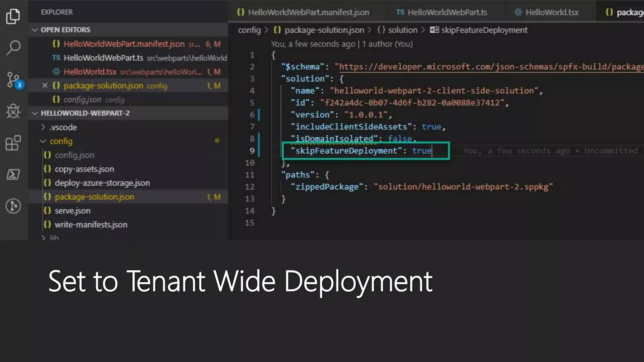This screenshot has width=644, height=362.
Task: Click line number 11 in gutter
Action: [250, 175]
